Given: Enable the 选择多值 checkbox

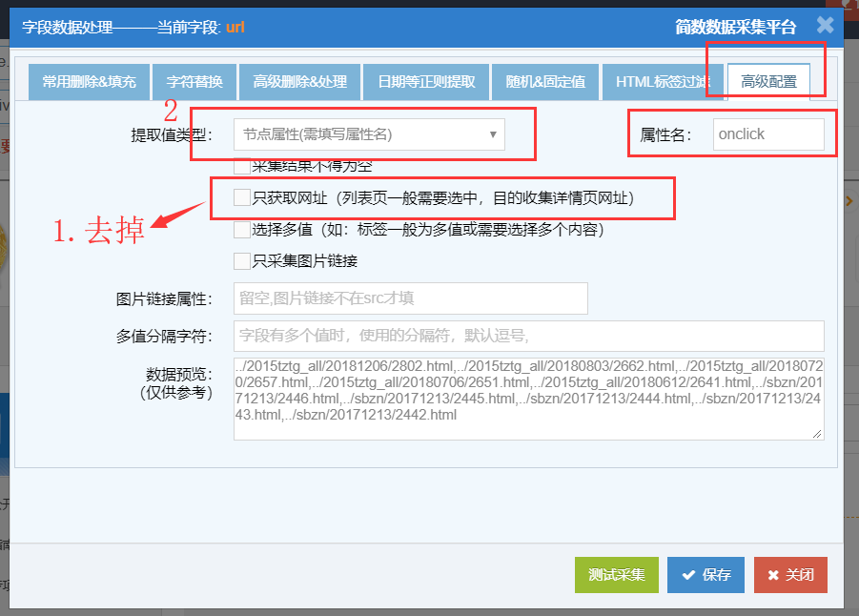Looking at the screenshot, I should pos(242,229).
